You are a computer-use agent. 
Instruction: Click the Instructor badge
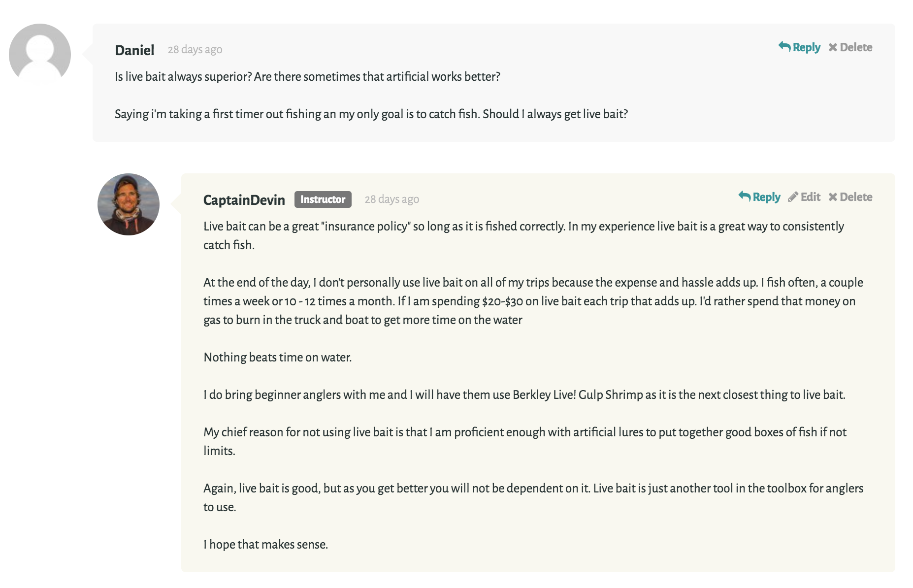323,199
